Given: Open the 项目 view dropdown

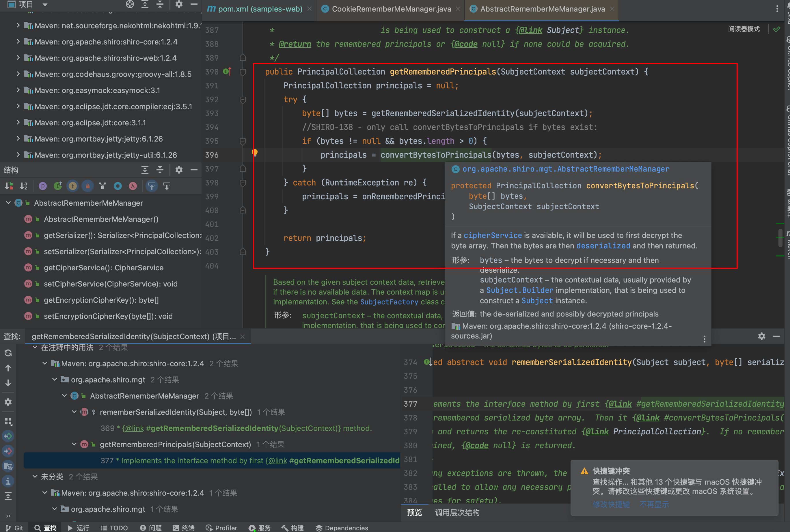Looking at the screenshot, I should pyautogui.click(x=45, y=4).
